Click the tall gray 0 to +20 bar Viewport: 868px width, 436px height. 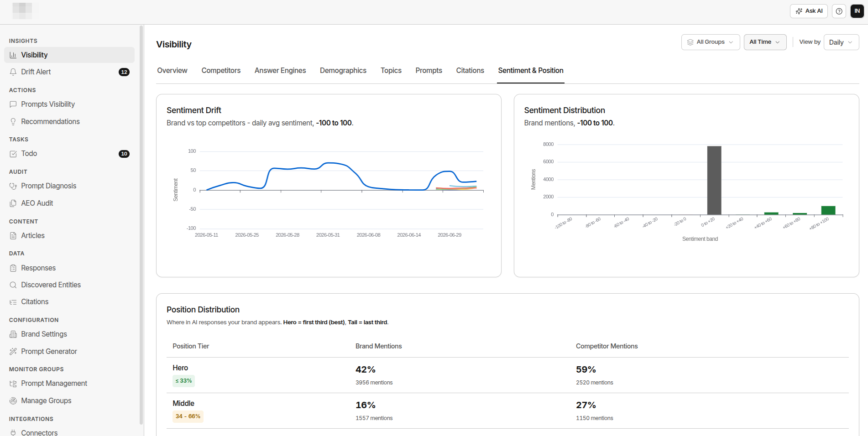714,180
